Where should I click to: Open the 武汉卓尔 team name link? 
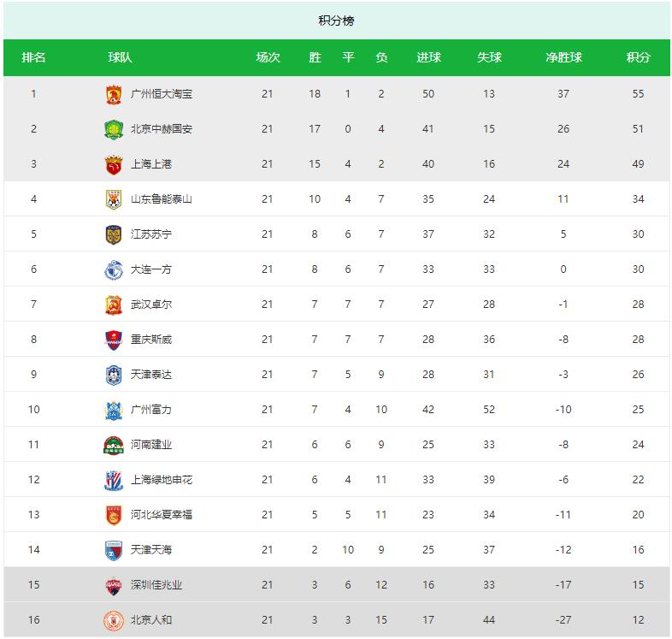tap(151, 305)
